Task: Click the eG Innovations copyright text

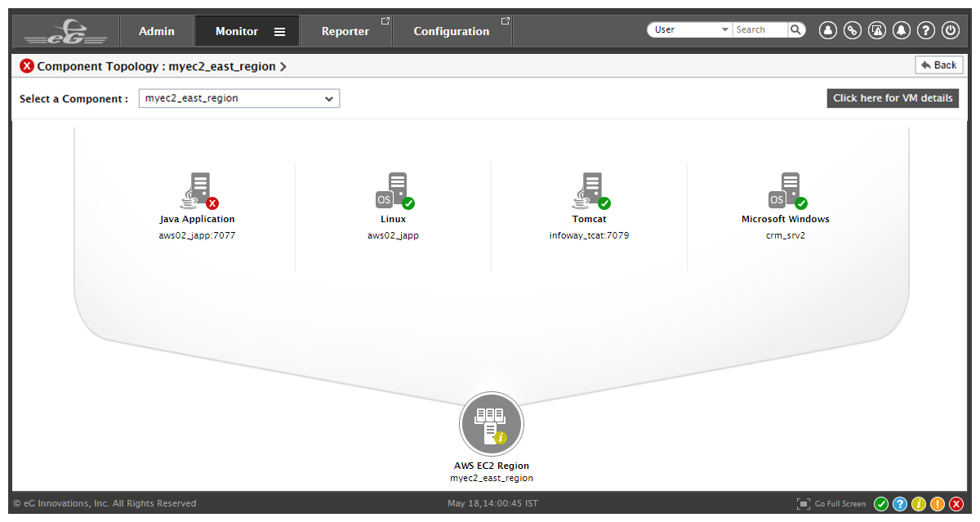Action: point(105,503)
